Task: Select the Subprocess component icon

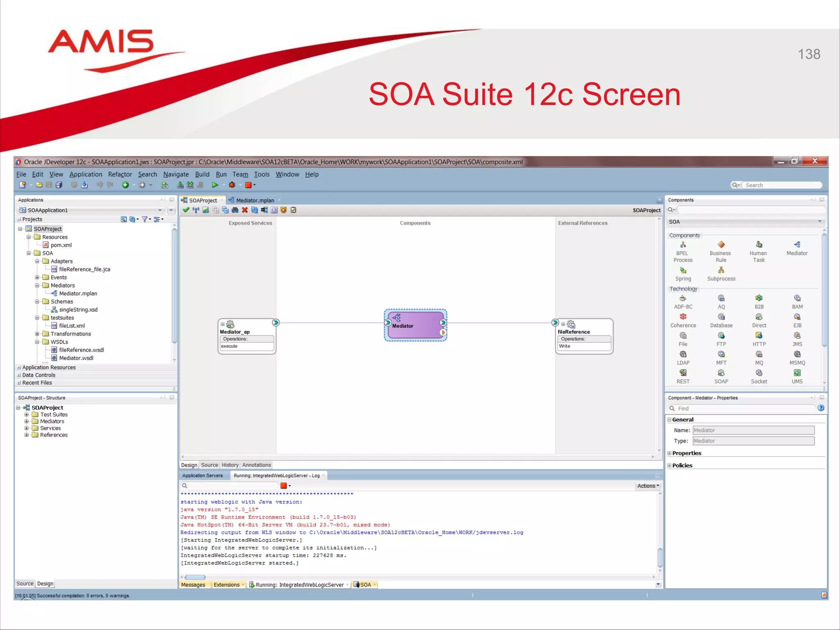Action: 721,270
